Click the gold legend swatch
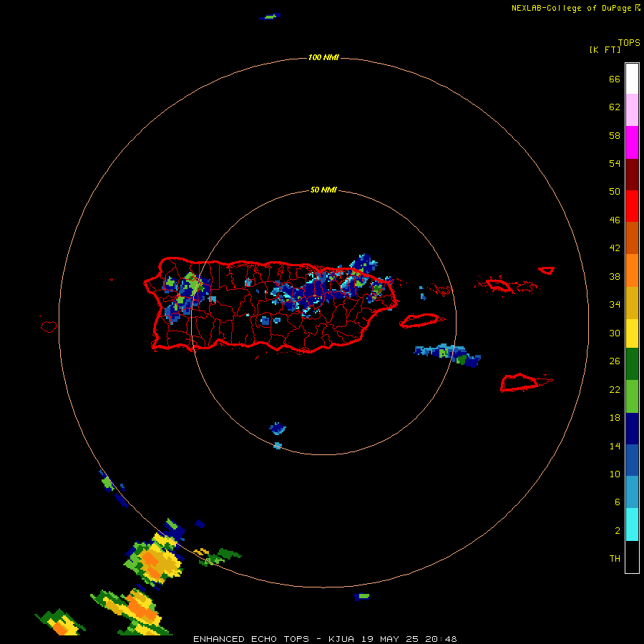The image size is (644, 644). point(632,303)
